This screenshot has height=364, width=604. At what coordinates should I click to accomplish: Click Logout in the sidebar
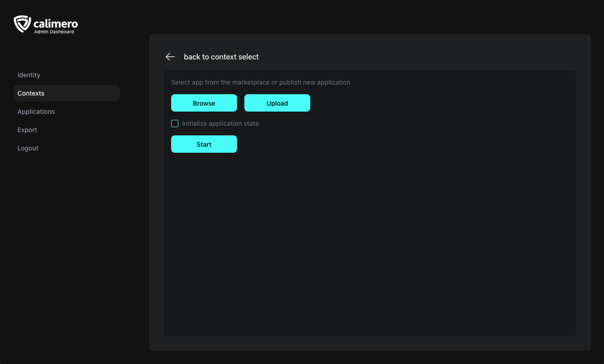point(67,148)
